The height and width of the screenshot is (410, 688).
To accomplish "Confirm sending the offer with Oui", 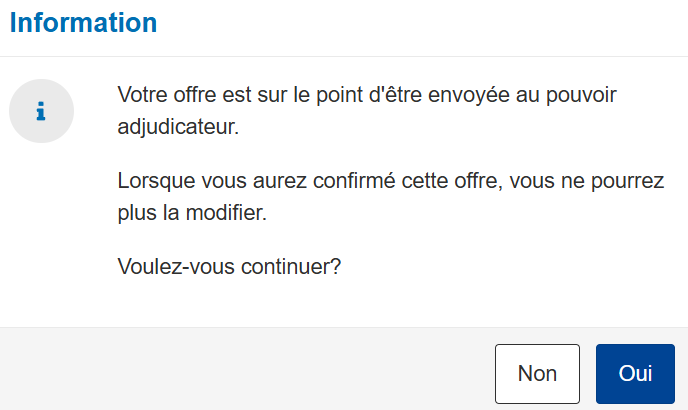I will coord(635,374).
